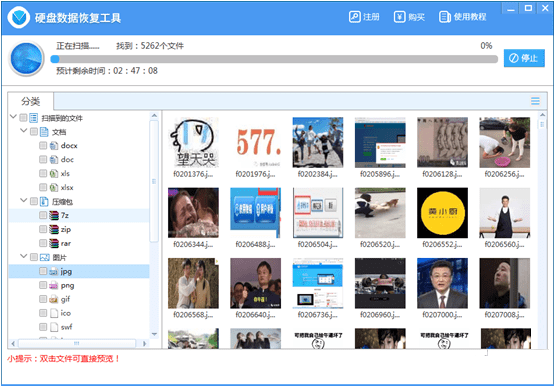Click the xlsx file type icon
Screen dimensions: 556x386
point(54,188)
